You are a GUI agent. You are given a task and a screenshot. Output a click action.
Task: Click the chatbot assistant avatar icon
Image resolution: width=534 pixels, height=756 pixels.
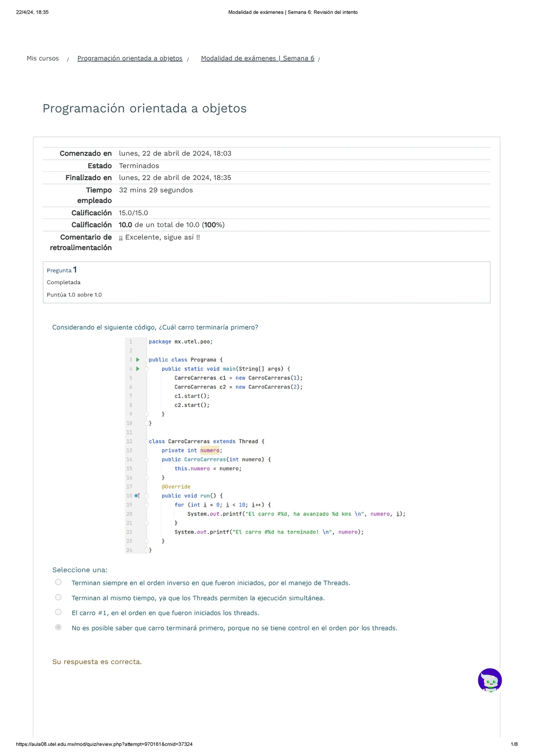click(x=489, y=680)
